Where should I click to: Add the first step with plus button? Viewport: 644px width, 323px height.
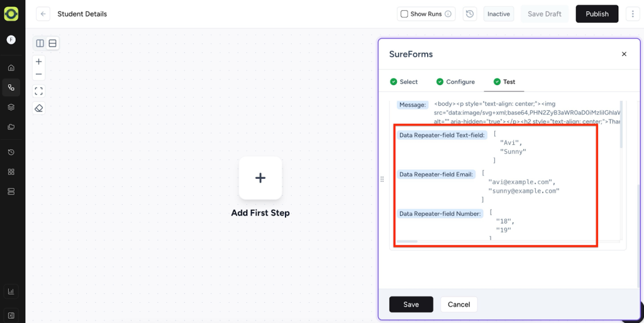(260, 178)
